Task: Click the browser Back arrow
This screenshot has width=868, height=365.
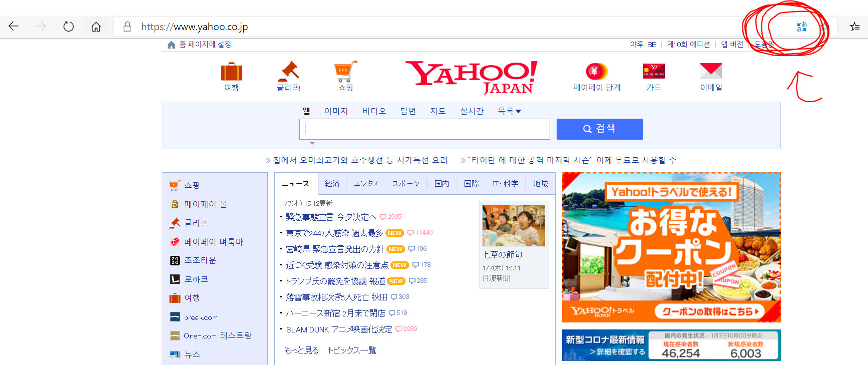Action: click(x=14, y=27)
